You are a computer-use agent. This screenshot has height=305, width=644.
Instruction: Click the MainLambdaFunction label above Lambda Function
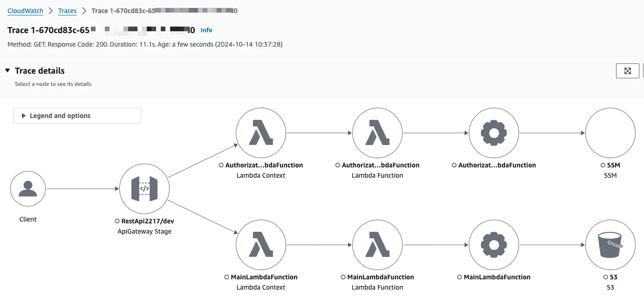point(381,277)
